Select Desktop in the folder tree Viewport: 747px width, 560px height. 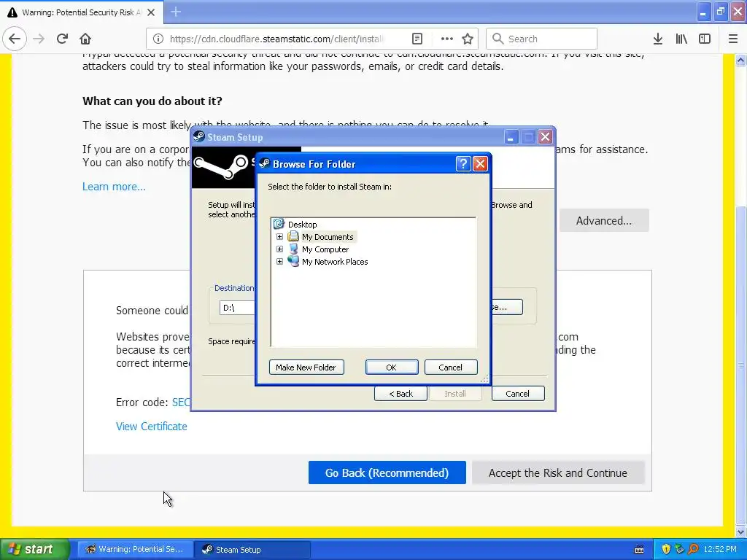pos(302,225)
